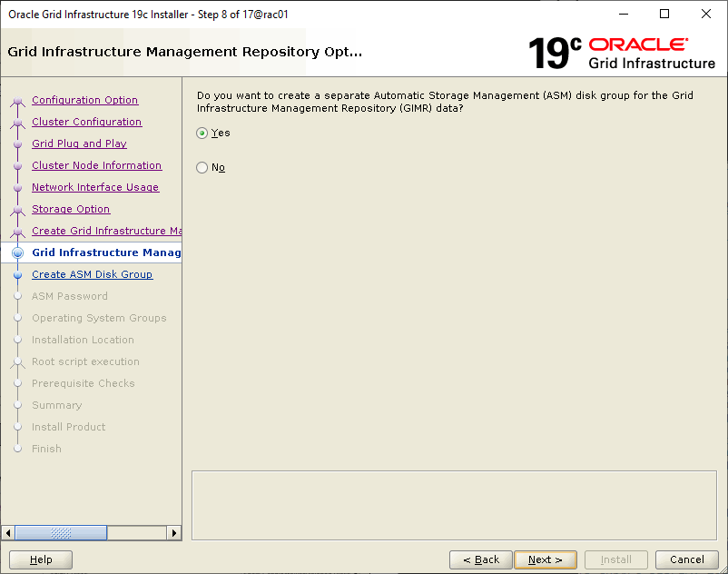Maximize the installer window
Screen dimensions: 728x574
[664, 14]
